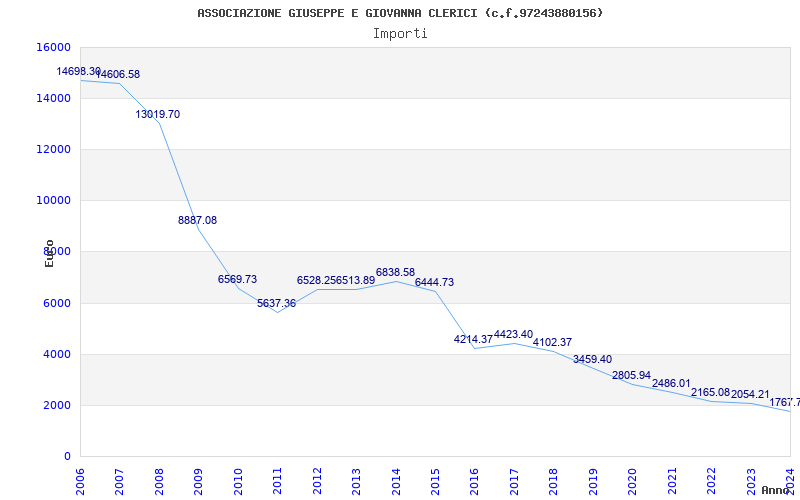800x500 pixels.
Task: Select the x-axis year 2007
Action: click(119, 481)
